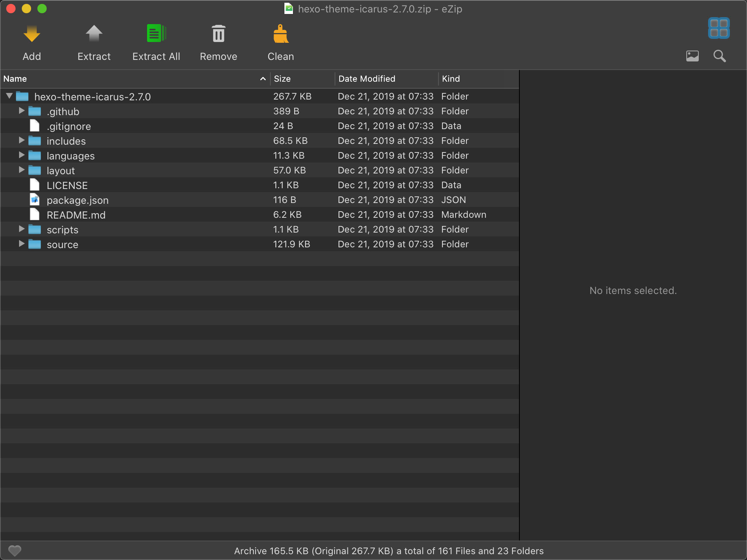
Task: Click the 'No items selected.' text
Action: point(633,290)
